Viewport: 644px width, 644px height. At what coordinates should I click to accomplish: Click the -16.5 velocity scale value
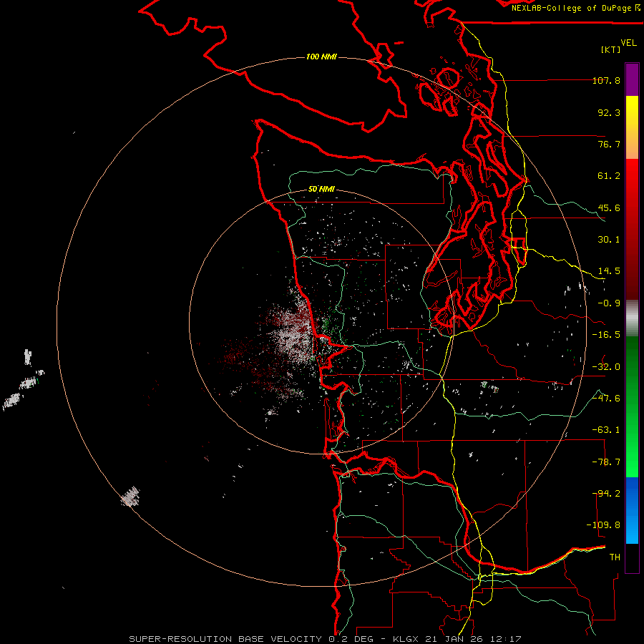(x=606, y=335)
